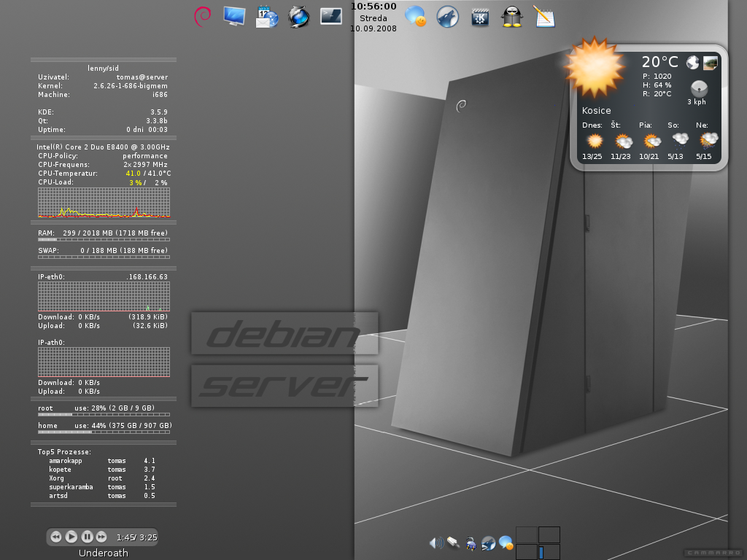This screenshot has height=560, width=747.
Task: Click the network cable plug tray icon
Action: click(453, 542)
